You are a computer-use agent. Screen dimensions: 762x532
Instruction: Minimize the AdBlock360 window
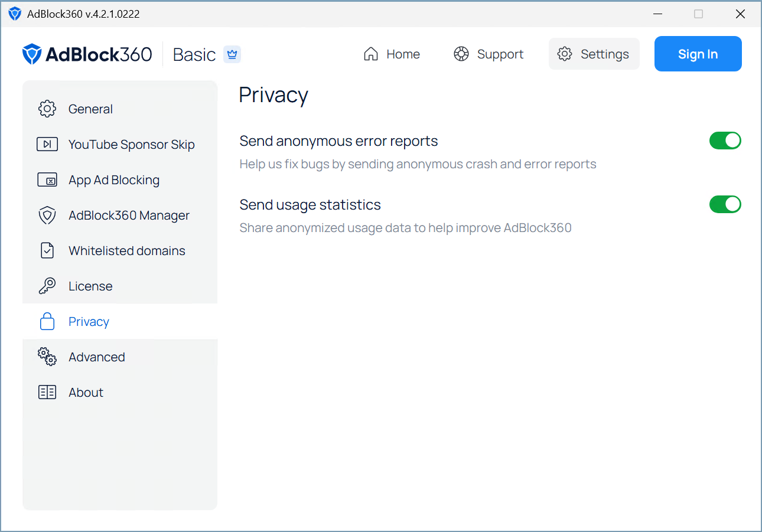pyautogui.click(x=657, y=14)
